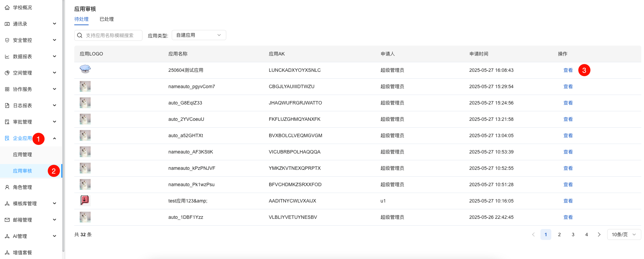Screen dimensions: 644x259
Task: Open the 应用类型 dropdown showing 自建应用
Action: pos(199,35)
